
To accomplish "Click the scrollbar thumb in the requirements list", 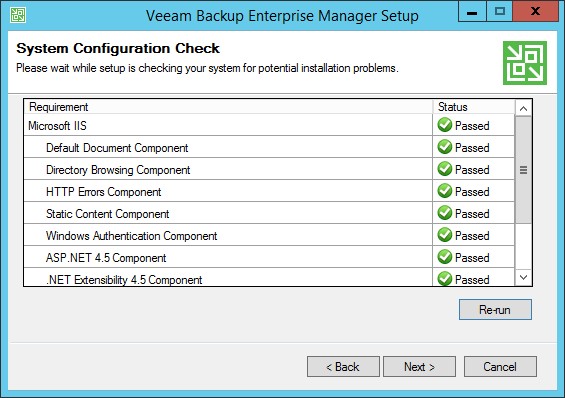I will [x=524, y=170].
